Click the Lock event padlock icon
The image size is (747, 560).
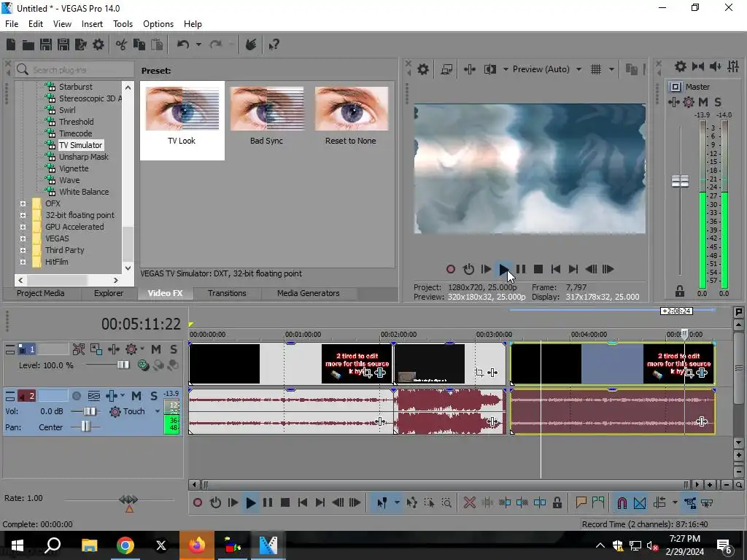pyautogui.click(x=557, y=502)
